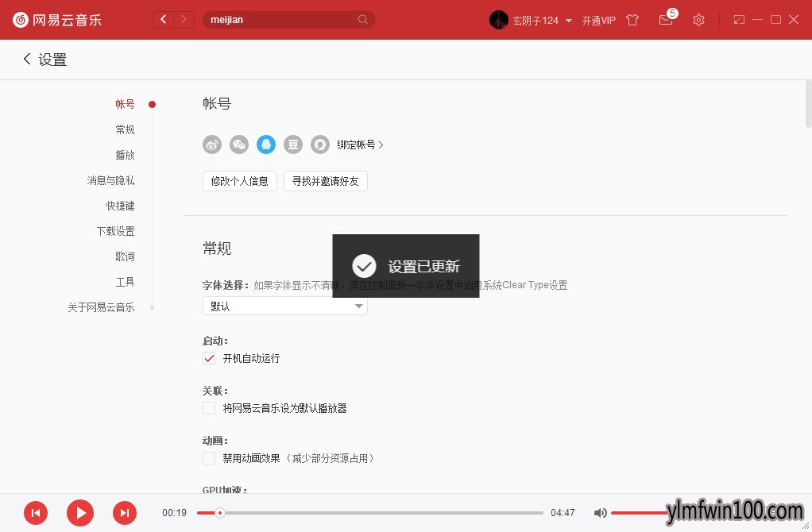
Task: Open the skin (shirt) icon
Action: (x=632, y=20)
